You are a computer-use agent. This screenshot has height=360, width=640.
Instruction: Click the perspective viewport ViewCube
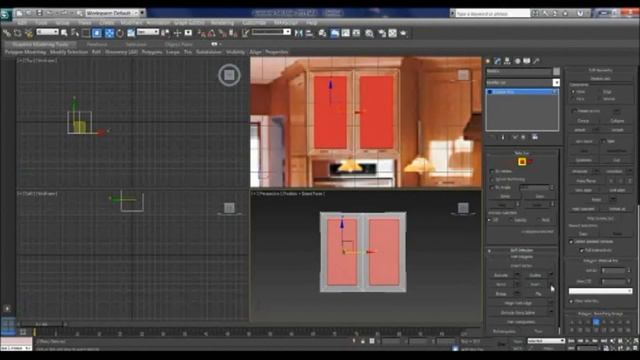(x=463, y=208)
